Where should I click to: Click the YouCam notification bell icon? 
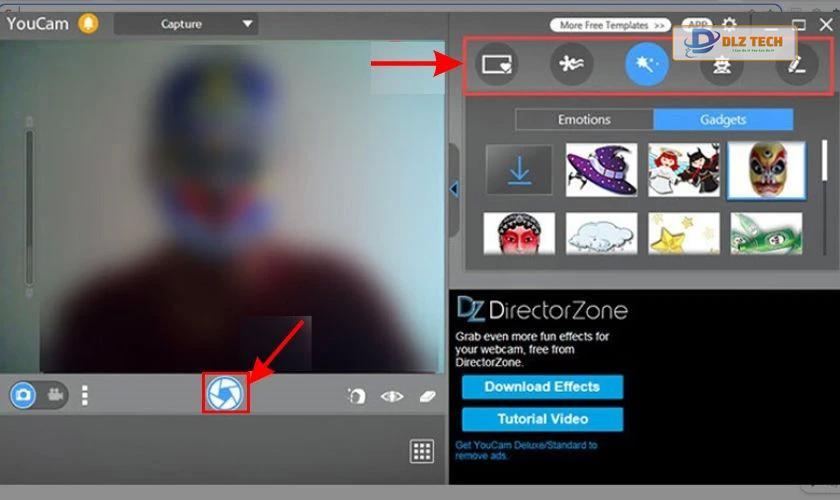click(x=88, y=24)
